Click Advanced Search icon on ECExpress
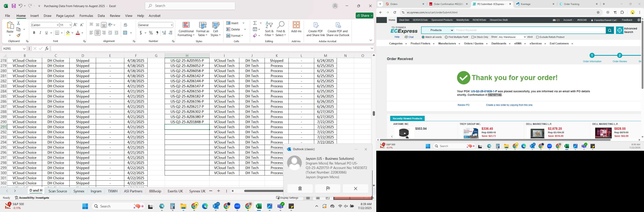This screenshot has height=212, width=644. [x=620, y=30]
